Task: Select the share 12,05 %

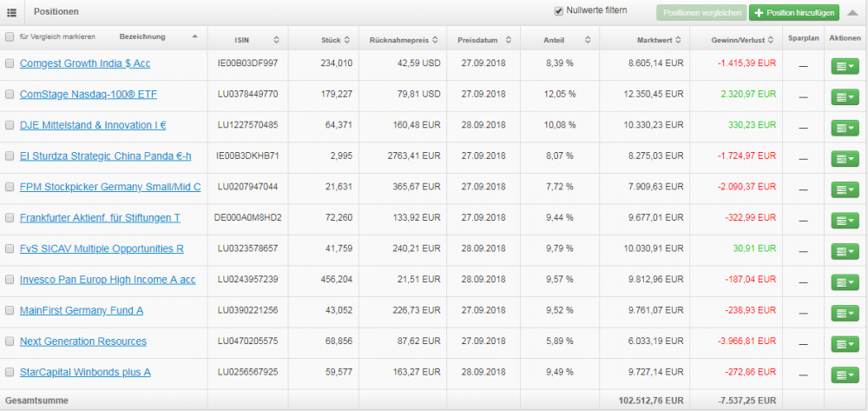Action: coord(560,94)
